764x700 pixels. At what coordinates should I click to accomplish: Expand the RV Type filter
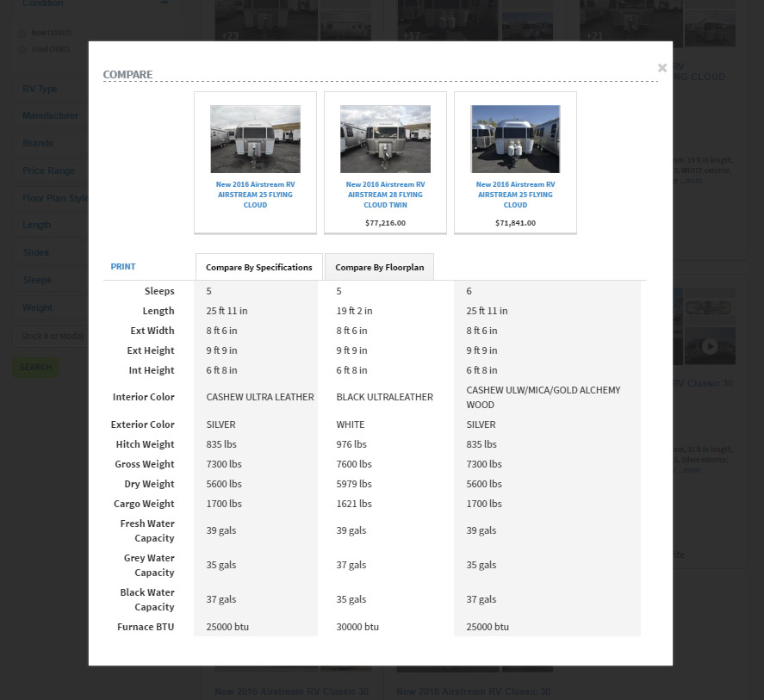coord(40,89)
